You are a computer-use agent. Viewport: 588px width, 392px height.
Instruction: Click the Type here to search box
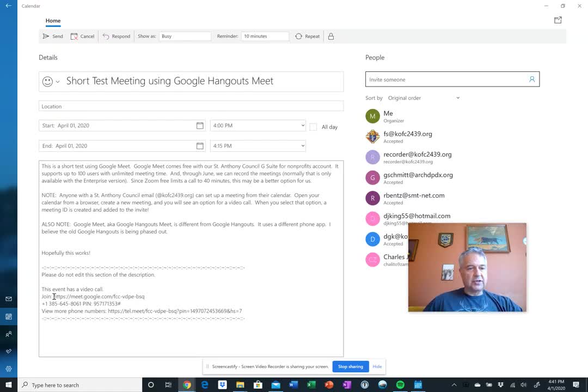point(80,385)
